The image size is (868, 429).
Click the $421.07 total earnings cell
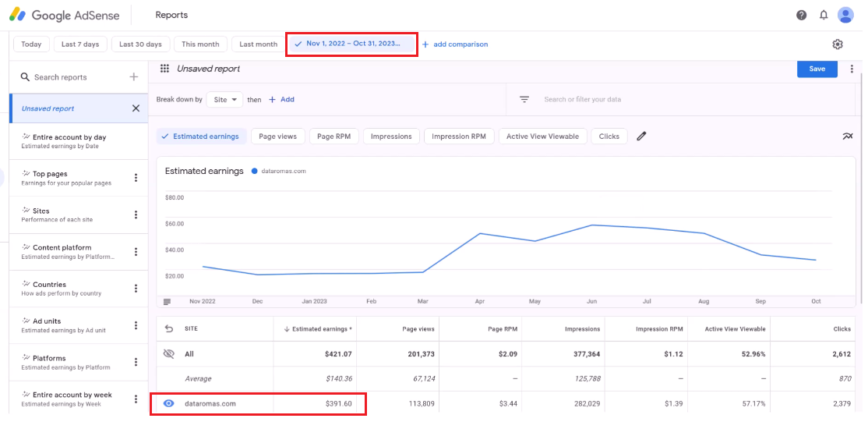[316, 353]
